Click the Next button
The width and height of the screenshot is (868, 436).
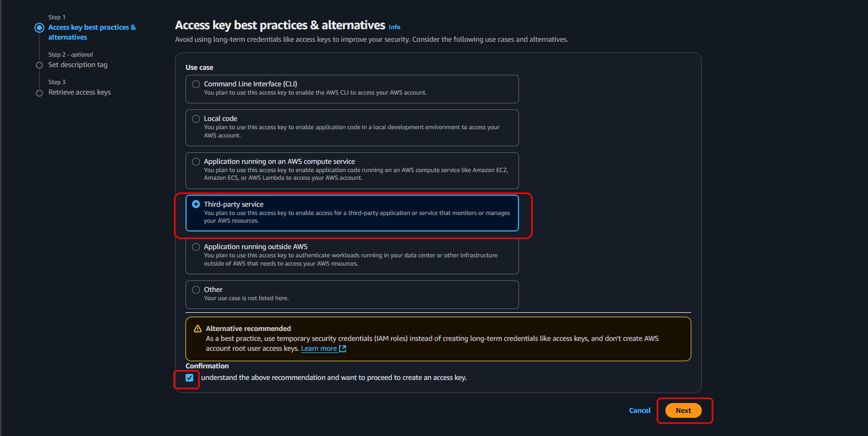pos(683,410)
